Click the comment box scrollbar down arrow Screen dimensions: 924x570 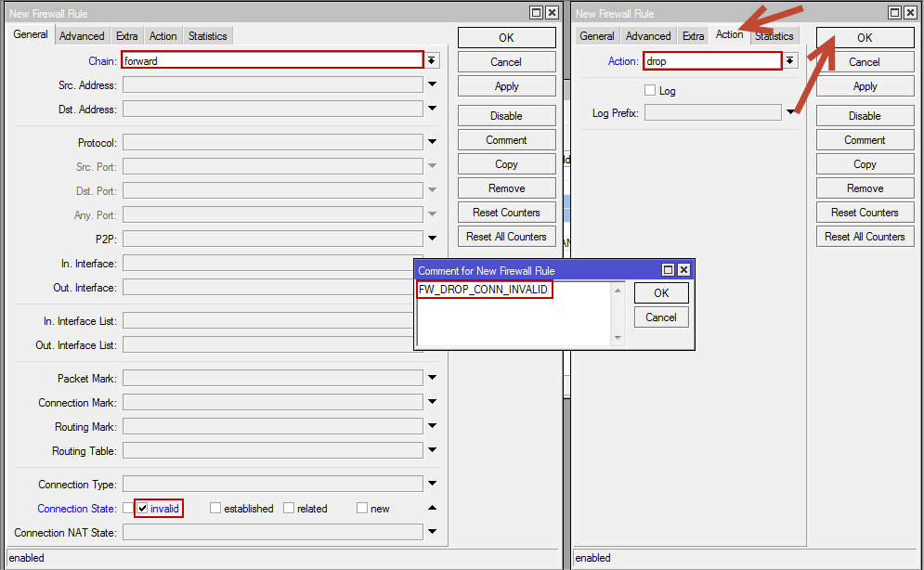click(x=618, y=338)
